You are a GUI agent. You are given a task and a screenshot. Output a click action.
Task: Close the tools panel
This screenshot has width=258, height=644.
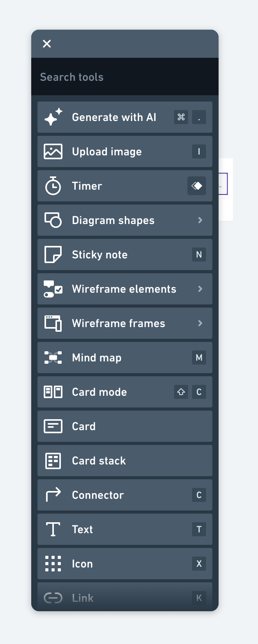pyautogui.click(x=47, y=44)
